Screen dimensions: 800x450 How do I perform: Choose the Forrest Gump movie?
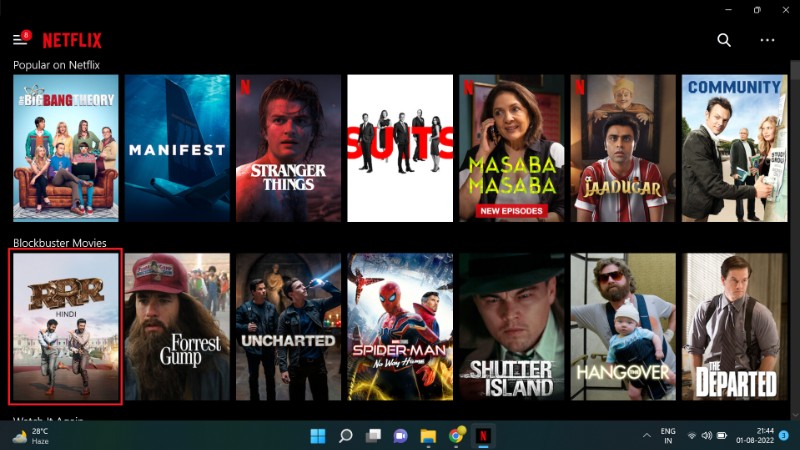pos(177,328)
